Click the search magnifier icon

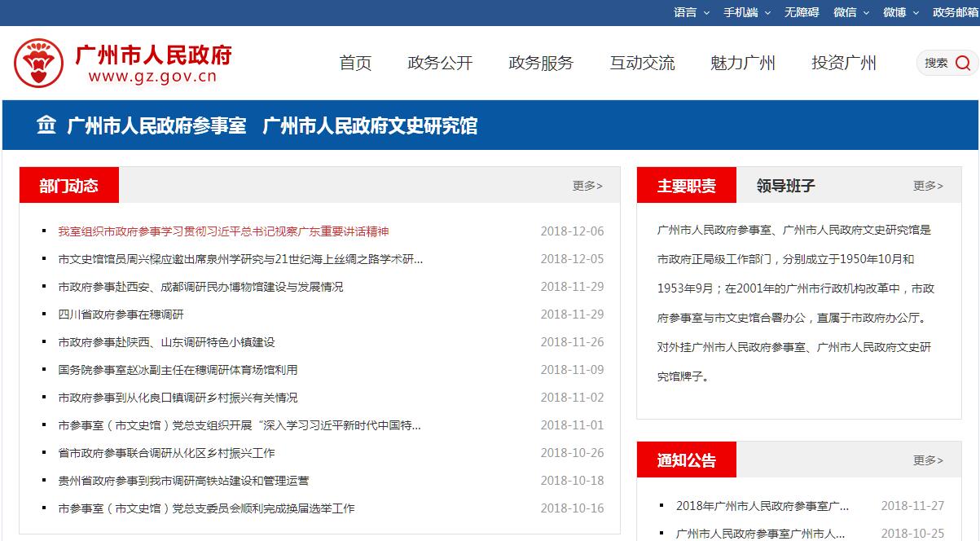pos(962,63)
